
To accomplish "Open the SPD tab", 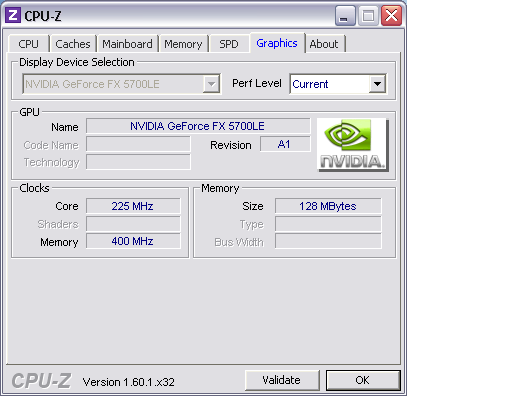I will click(229, 44).
